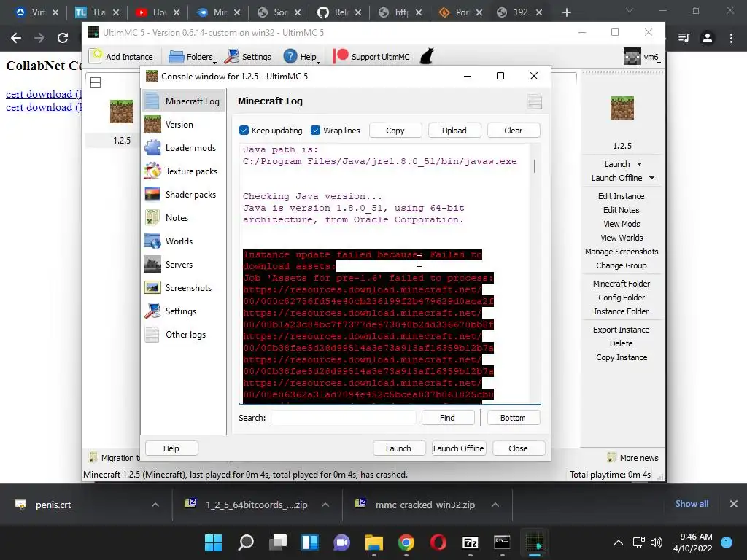Expand mmc-cracked-win32.zip download chevron

[495, 505]
